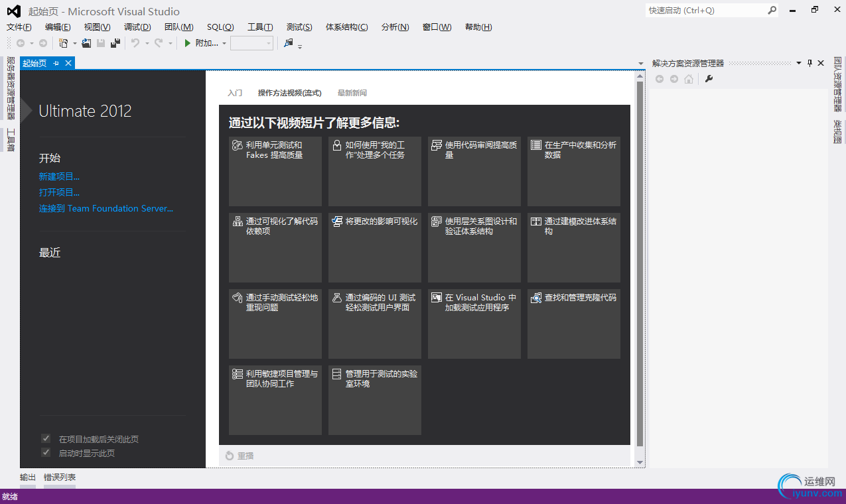Open the 视图(V) menu
Viewport: 846px width, 504px height.
[x=98, y=27]
